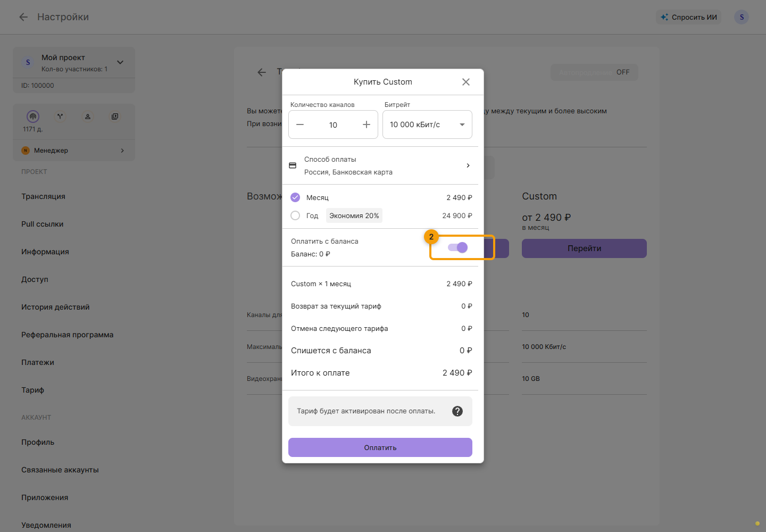Click the project S avatar icon
Viewport: 766px width, 532px height.
pyautogui.click(x=28, y=62)
